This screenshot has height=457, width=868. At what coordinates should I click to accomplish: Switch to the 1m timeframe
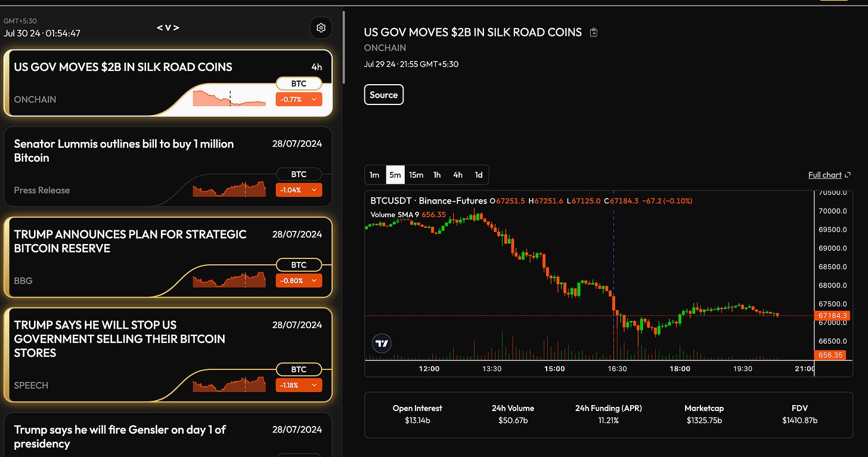374,175
